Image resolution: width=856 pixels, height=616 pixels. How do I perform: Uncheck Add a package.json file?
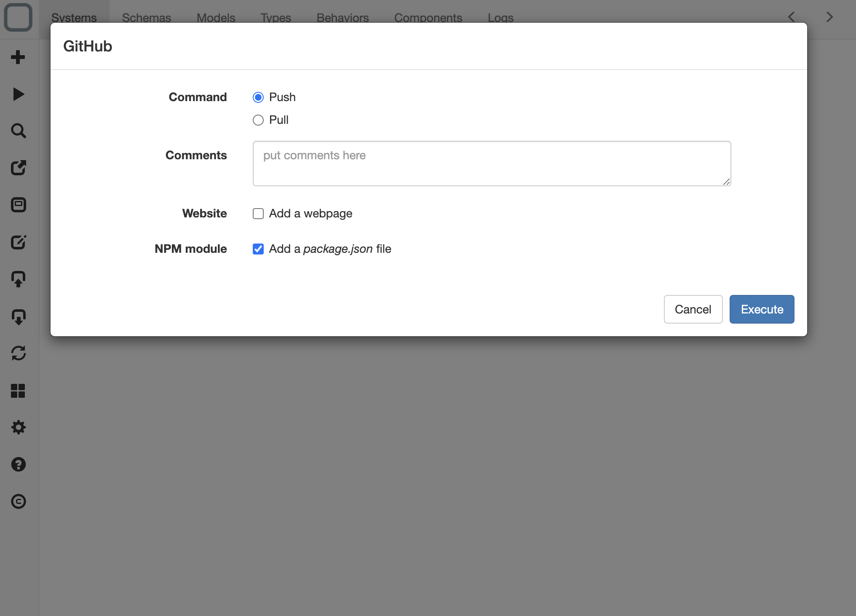tap(258, 249)
